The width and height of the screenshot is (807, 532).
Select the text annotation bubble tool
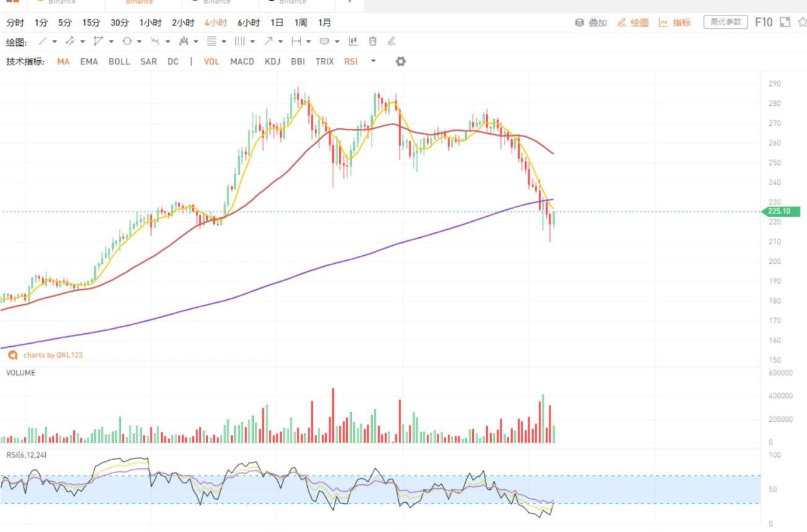coord(324,41)
